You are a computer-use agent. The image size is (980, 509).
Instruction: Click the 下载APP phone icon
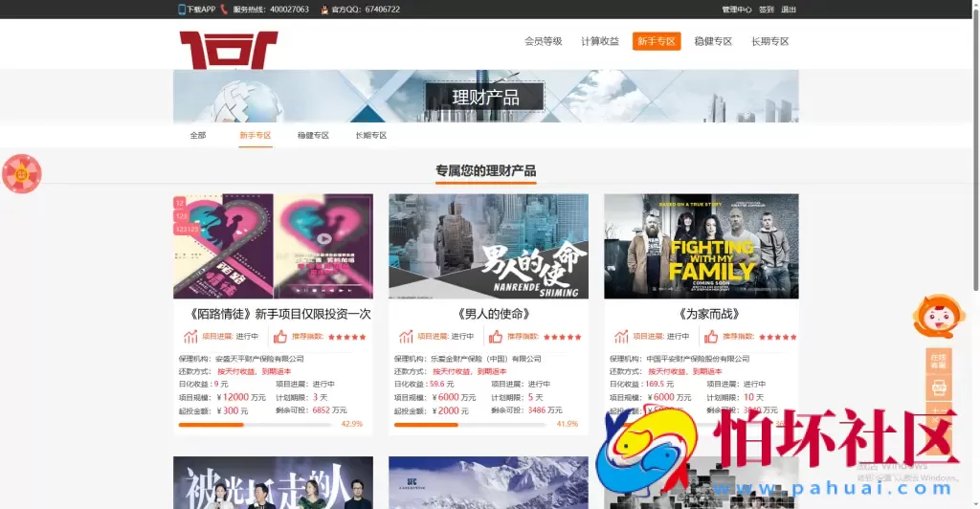click(x=182, y=10)
